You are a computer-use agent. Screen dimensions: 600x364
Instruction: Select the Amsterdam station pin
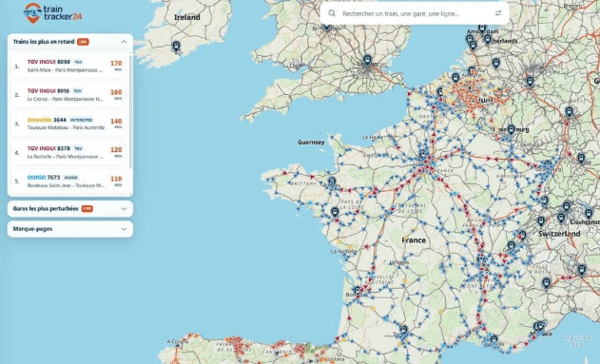(x=482, y=28)
